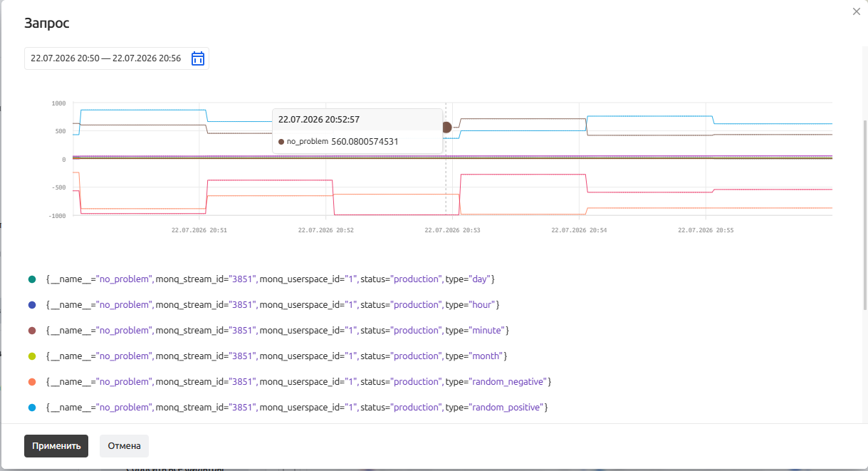Toggle the brown minute series legend dot

point(31,331)
